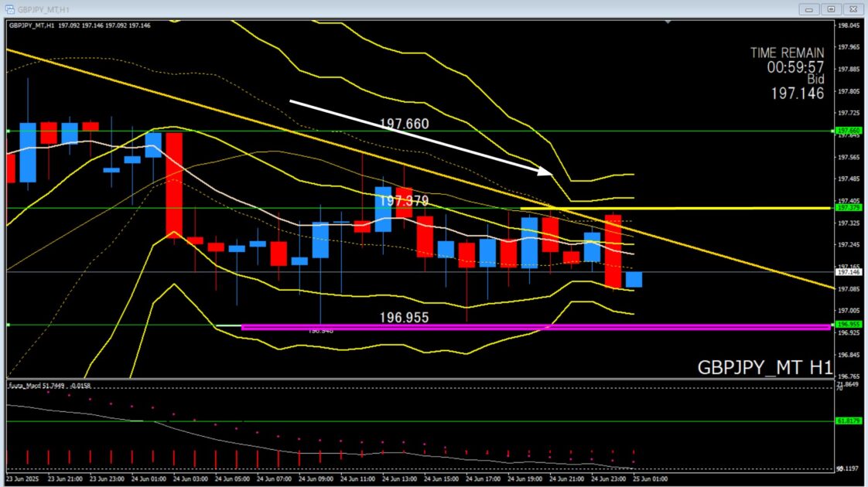Minimize the GBPJPY_MT,H1 chart window
Screen dimensions: 868x487
tap(811, 9)
